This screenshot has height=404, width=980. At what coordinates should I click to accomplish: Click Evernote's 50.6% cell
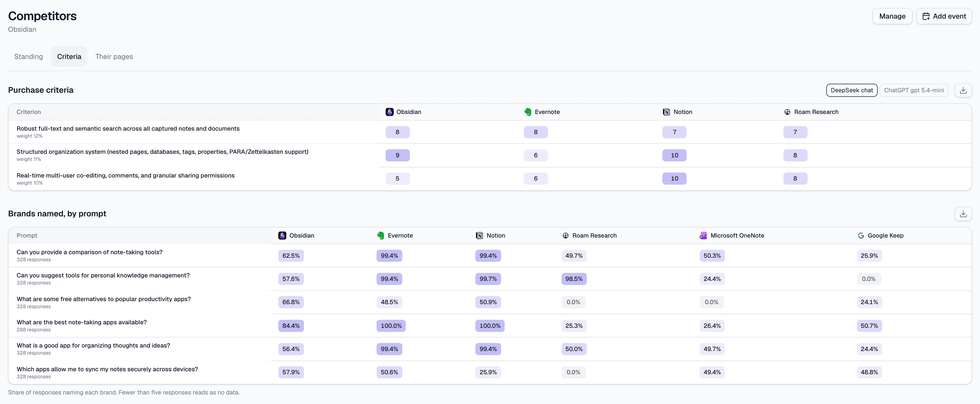(x=389, y=372)
